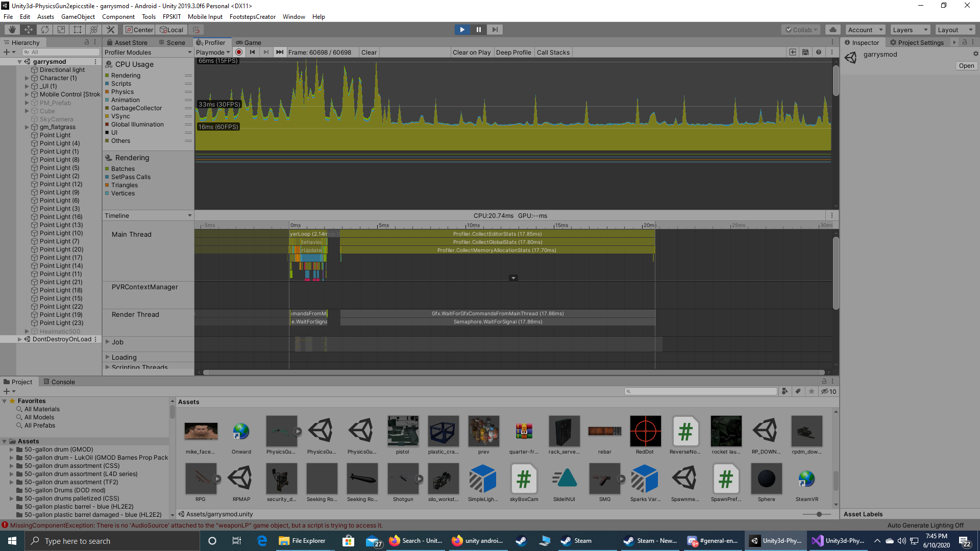
Task: Open custom editor tools
Action: click(x=110, y=30)
